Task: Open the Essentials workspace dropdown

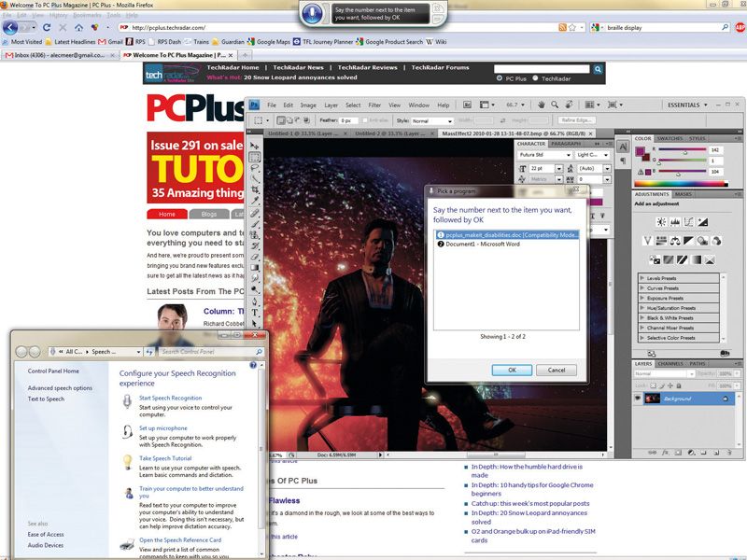Action: (687, 105)
